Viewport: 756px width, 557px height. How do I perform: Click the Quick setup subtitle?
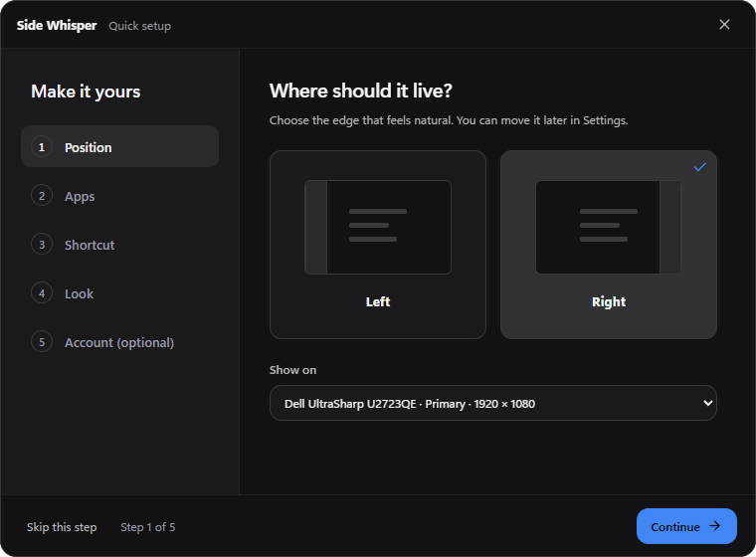click(140, 26)
